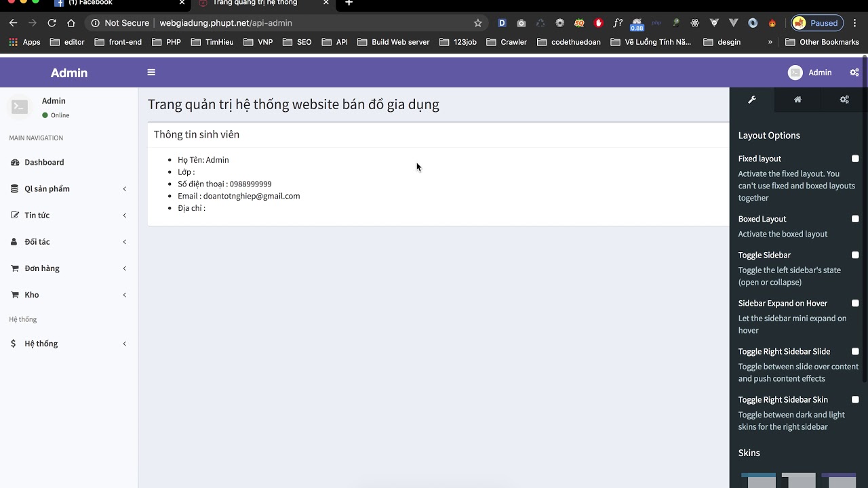Check Toggle Right Sidebar Skin checkbox
Screen dimensions: 868x488
tap(855, 399)
